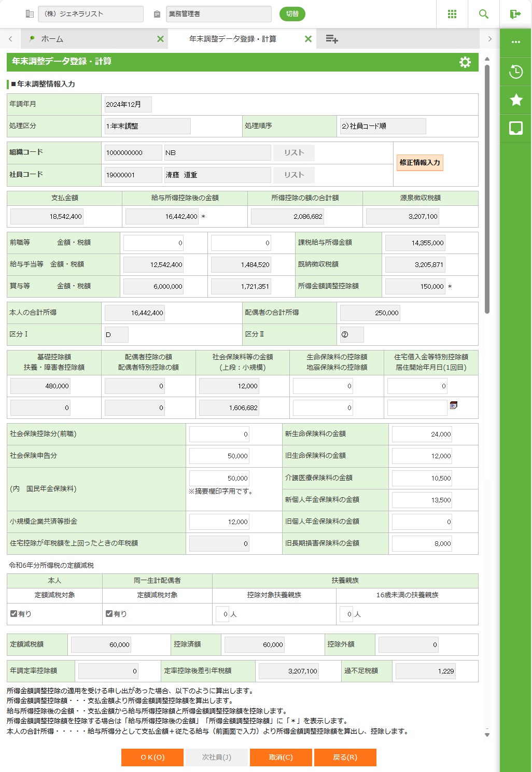The height and width of the screenshot is (772, 532).
Task: Open the settings gear in green header
Action: [465, 62]
